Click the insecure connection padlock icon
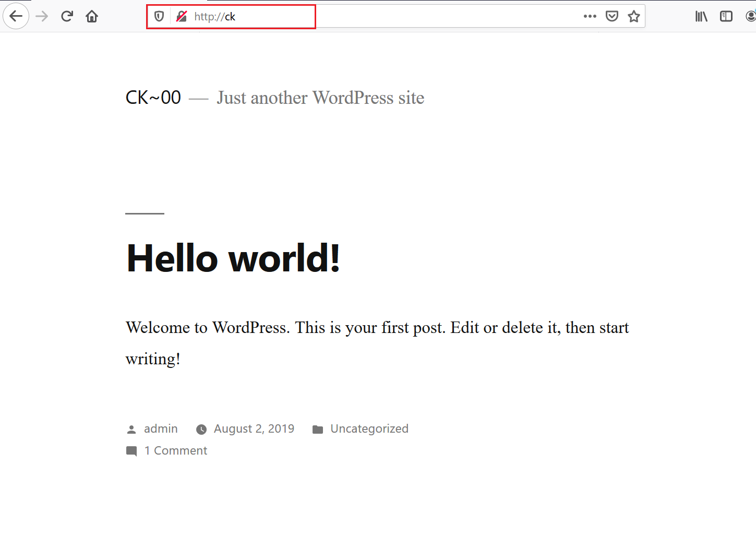756x536 pixels. click(x=181, y=17)
